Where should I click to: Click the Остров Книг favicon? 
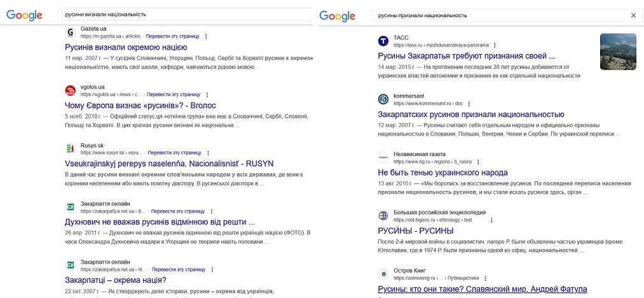[383, 274]
